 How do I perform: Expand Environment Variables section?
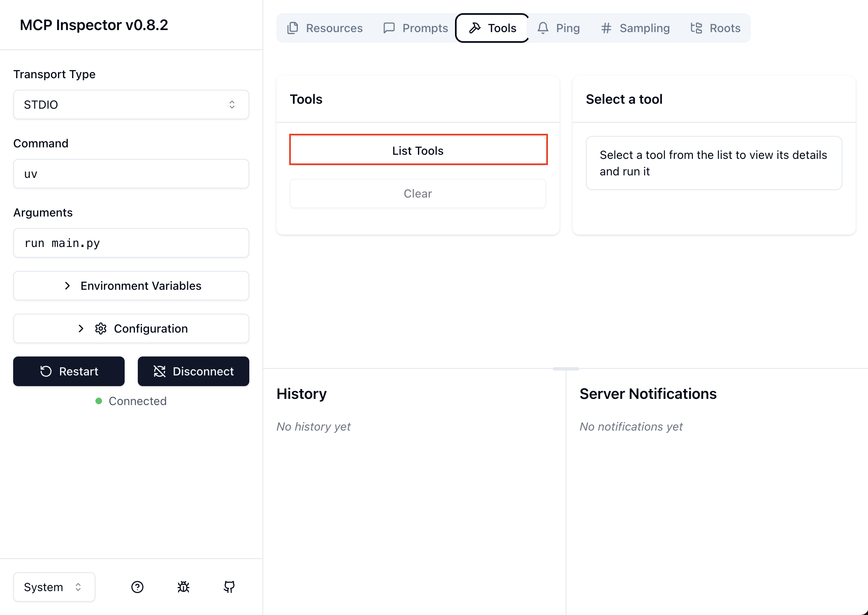(131, 286)
